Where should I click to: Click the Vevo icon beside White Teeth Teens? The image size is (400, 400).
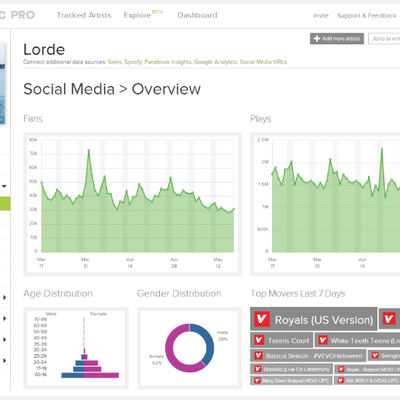(323, 340)
